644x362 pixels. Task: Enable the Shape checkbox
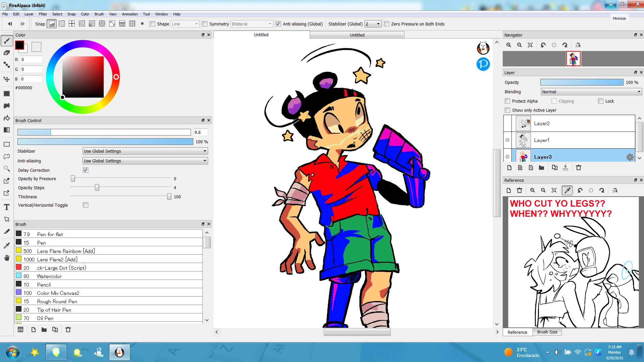click(152, 24)
